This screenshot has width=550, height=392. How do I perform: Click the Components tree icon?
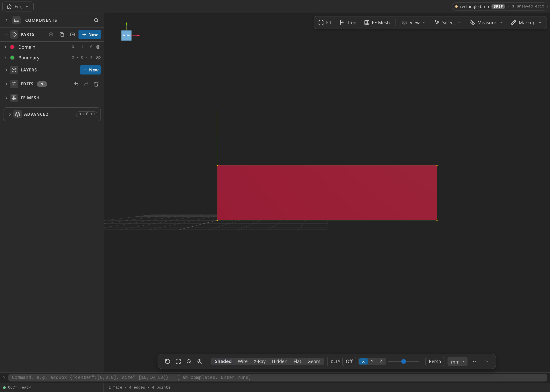pos(16,20)
